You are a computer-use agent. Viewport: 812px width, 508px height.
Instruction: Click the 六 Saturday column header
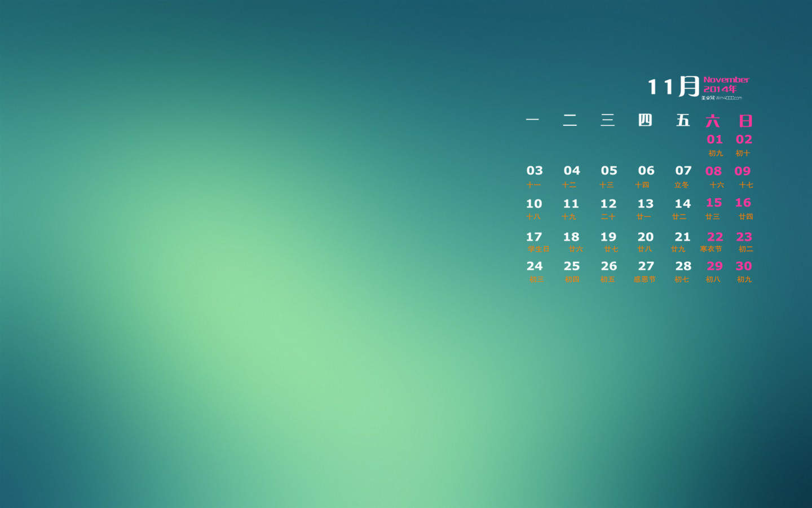point(713,121)
